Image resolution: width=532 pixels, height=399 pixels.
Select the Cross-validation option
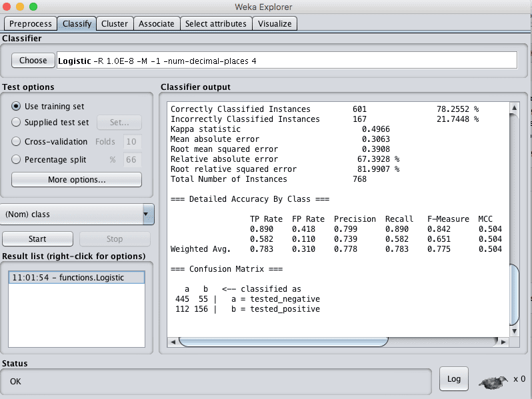click(x=15, y=141)
